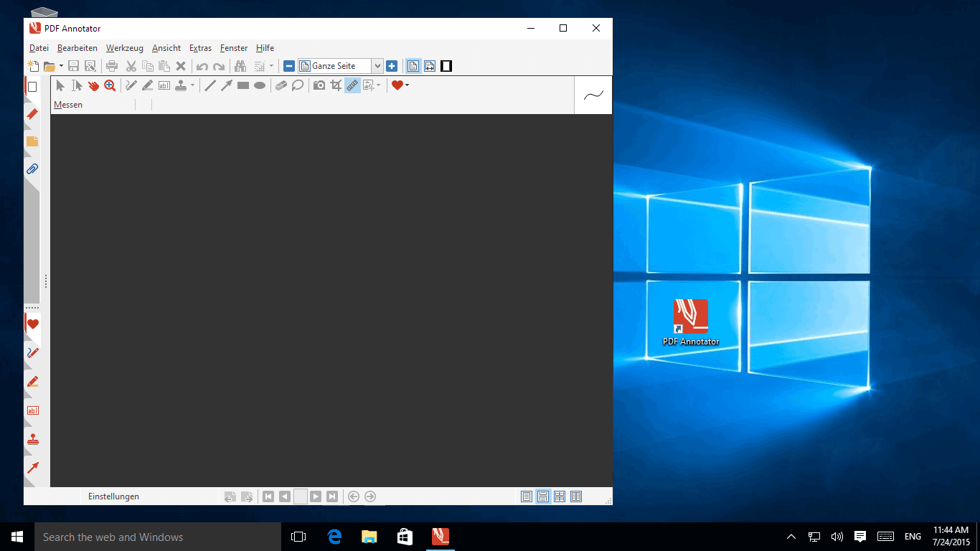Open the Messen tool label

pyautogui.click(x=68, y=105)
